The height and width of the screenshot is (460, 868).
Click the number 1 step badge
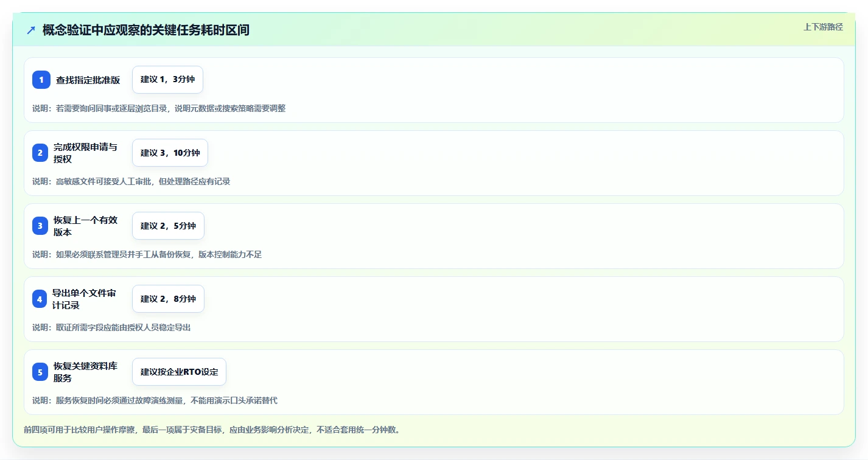coord(41,80)
